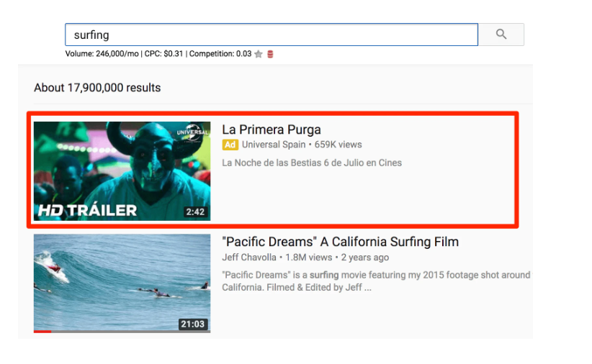Click the magnifying glass search button
The width and height of the screenshot is (592, 364).
point(501,35)
